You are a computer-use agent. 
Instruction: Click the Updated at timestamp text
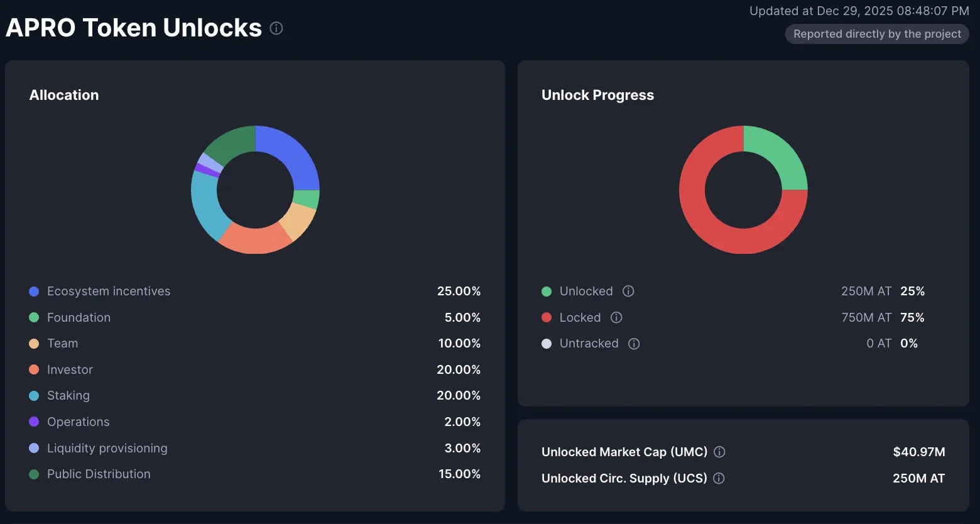point(857,11)
